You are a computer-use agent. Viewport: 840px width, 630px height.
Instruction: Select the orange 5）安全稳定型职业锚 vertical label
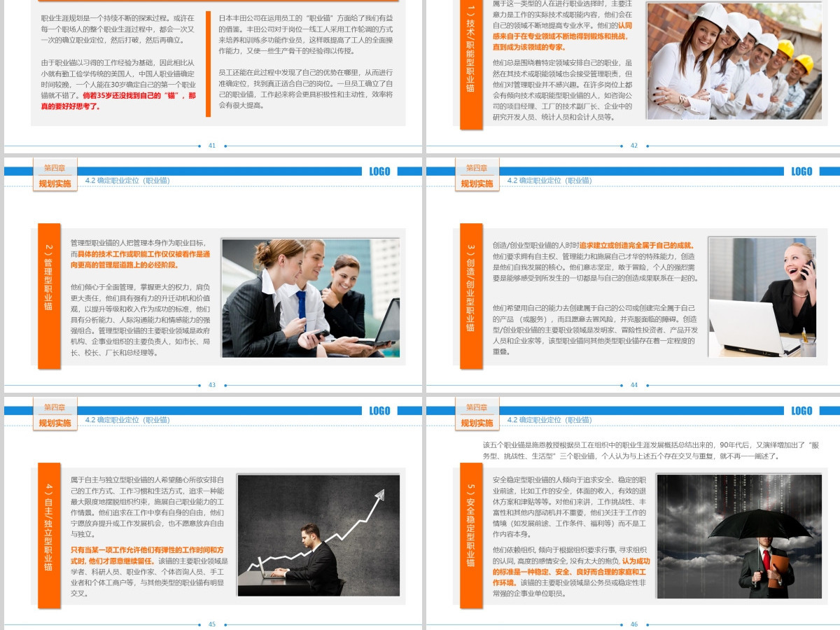click(x=471, y=535)
